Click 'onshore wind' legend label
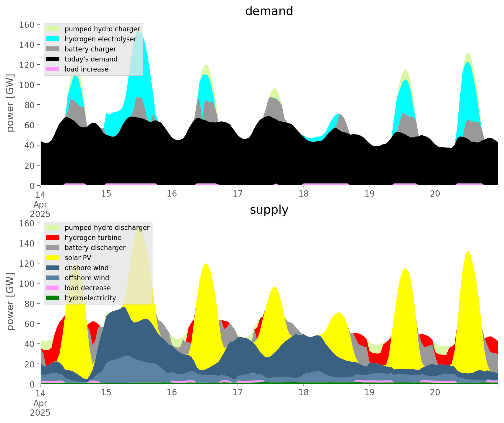The height and width of the screenshot is (423, 504). pyautogui.click(x=87, y=268)
